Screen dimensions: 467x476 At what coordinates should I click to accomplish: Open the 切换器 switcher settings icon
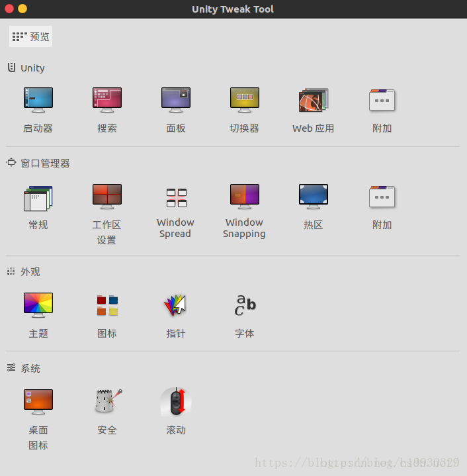coord(245,100)
